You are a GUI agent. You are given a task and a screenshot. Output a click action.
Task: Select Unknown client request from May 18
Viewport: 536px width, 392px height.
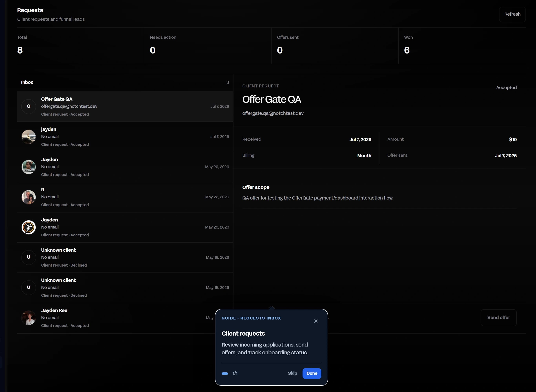pos(125,258)
